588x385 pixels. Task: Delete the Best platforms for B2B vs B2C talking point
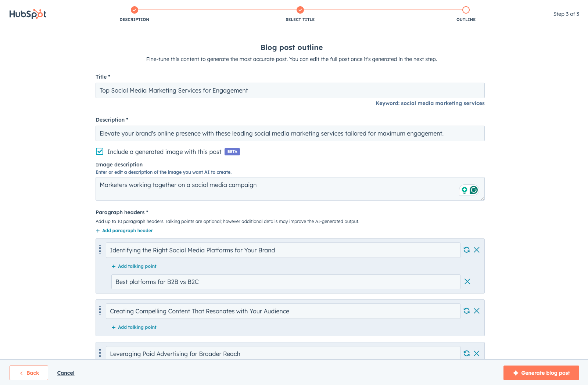coord(467,281)
